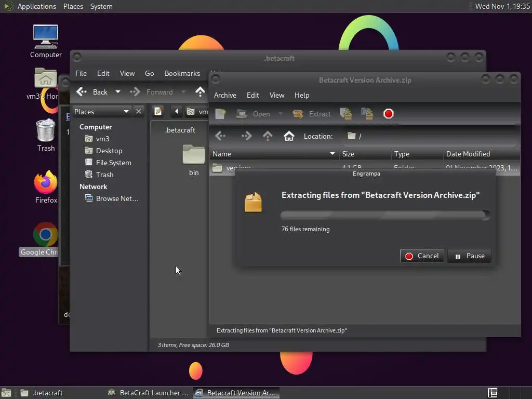Sort archive list by Name column
The image size is (532, 399).
(x=274, y=154)
